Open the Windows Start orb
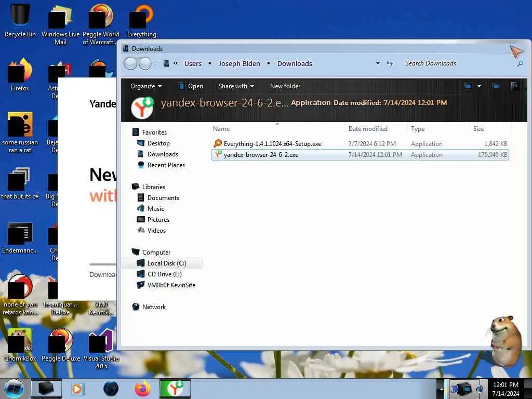Image resolution: width=532 pixels, height=399 pixels. coord(14,389)
